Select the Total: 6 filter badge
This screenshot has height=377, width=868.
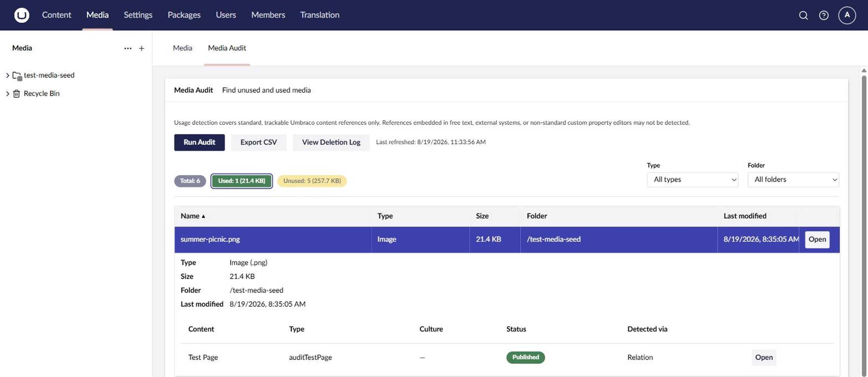190,181
